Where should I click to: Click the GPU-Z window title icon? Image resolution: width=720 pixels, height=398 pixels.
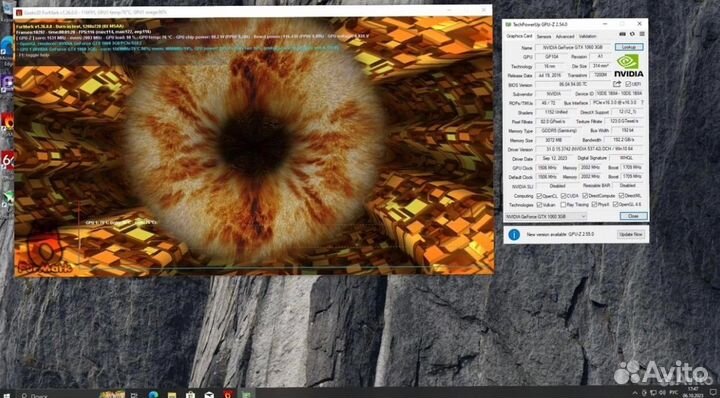pyautogui.click(x=508, y=24)
